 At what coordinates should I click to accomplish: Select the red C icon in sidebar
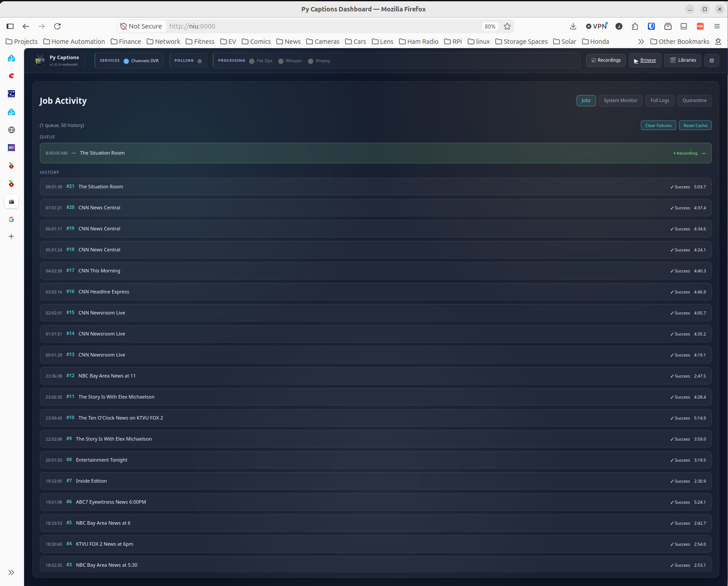(11, 76)
